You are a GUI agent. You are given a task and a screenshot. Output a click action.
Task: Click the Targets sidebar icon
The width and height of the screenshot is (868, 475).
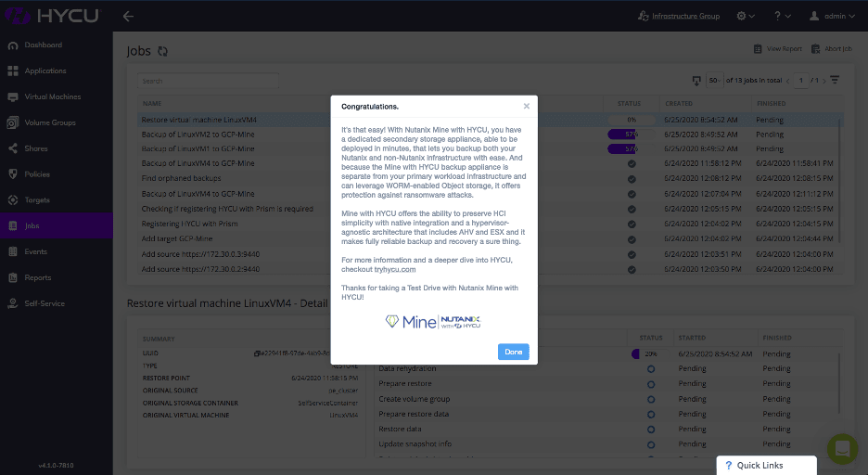(13, 199)
